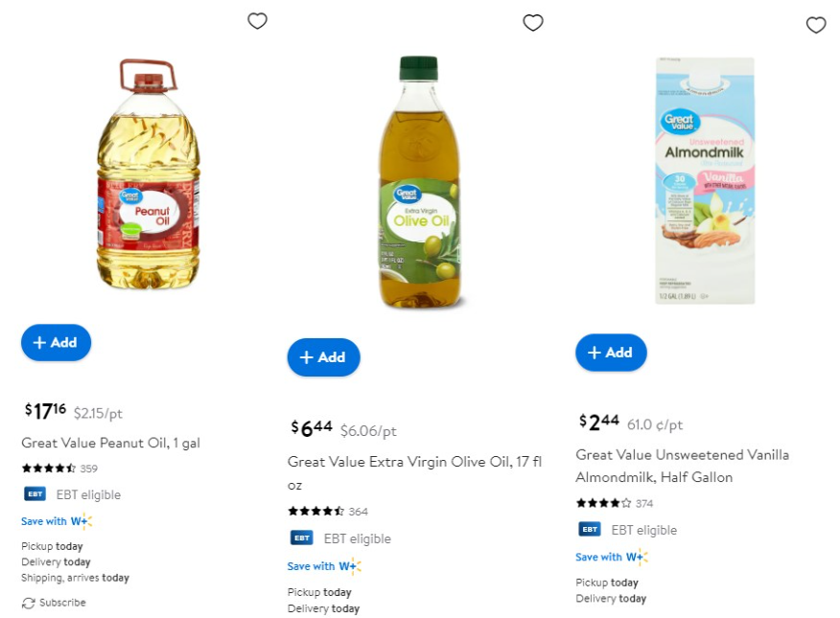This screenshot has height=618, width=840.
Task: Add Great Value Peanut Oil to cart
Action: 57,342
